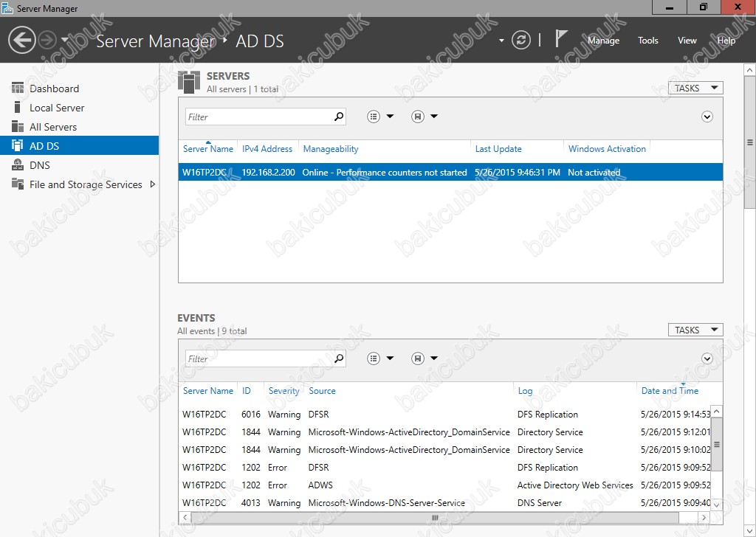Image resolution: width=756 pixels, height=537 pixels.
Task: Expand the Servers filter criteria chevron
Action: click(707, 117)
